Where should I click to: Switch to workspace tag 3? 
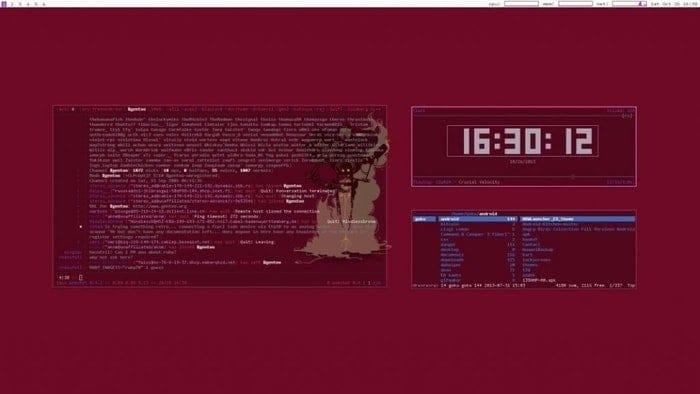tap(20, 4)
